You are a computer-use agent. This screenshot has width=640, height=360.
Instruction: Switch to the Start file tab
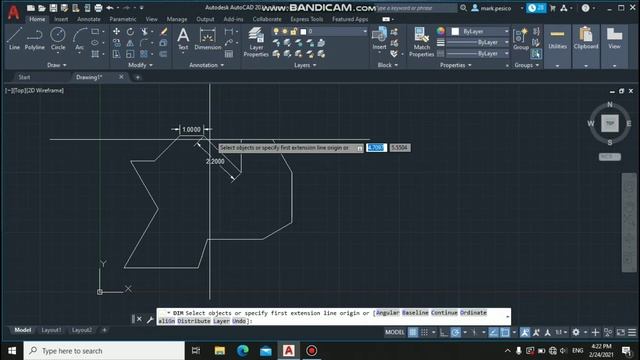tap(24, 77)
